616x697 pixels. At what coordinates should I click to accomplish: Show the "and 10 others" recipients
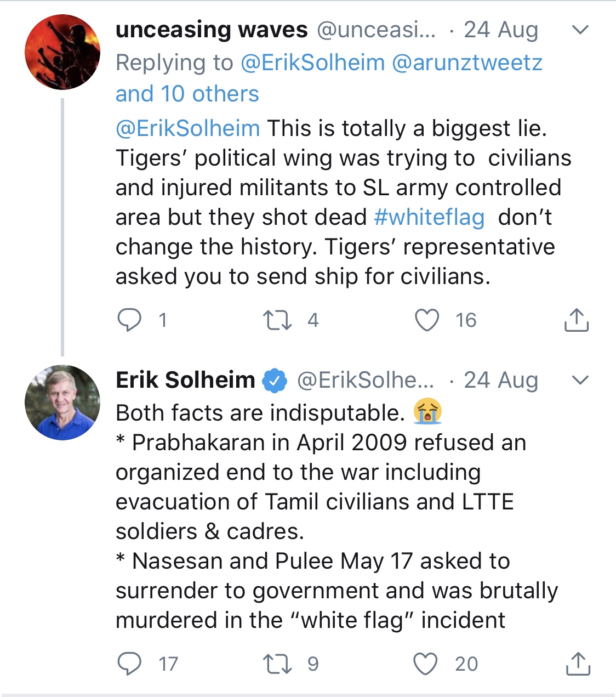pos(187,94)
